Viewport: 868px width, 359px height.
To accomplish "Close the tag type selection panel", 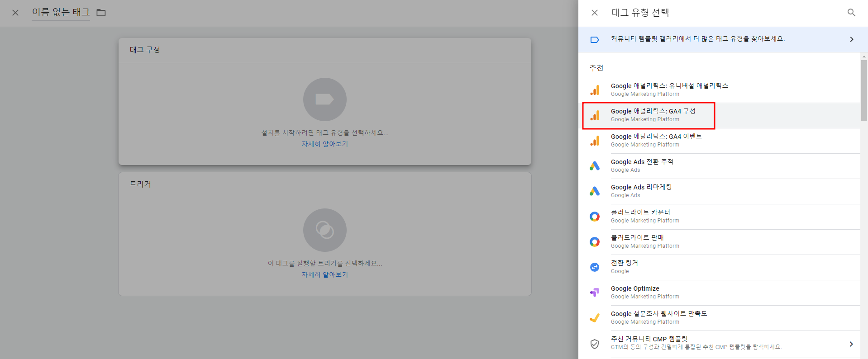I will [595, 13].
